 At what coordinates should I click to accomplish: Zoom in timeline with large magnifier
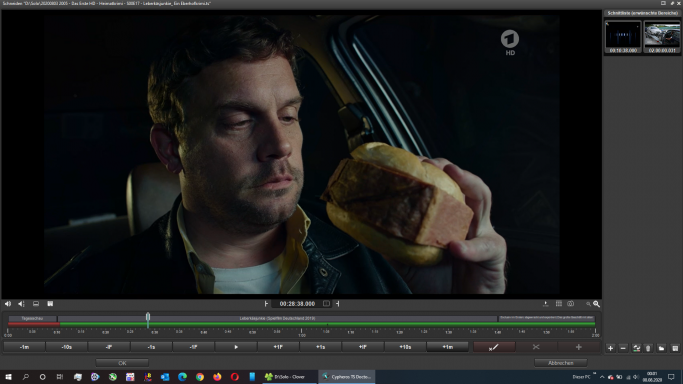tap(596, 304)
